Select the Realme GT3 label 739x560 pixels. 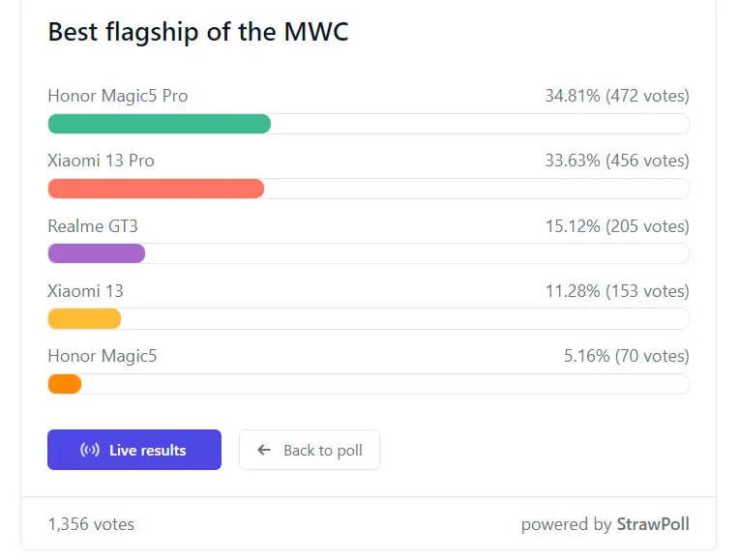click(93, 226)
